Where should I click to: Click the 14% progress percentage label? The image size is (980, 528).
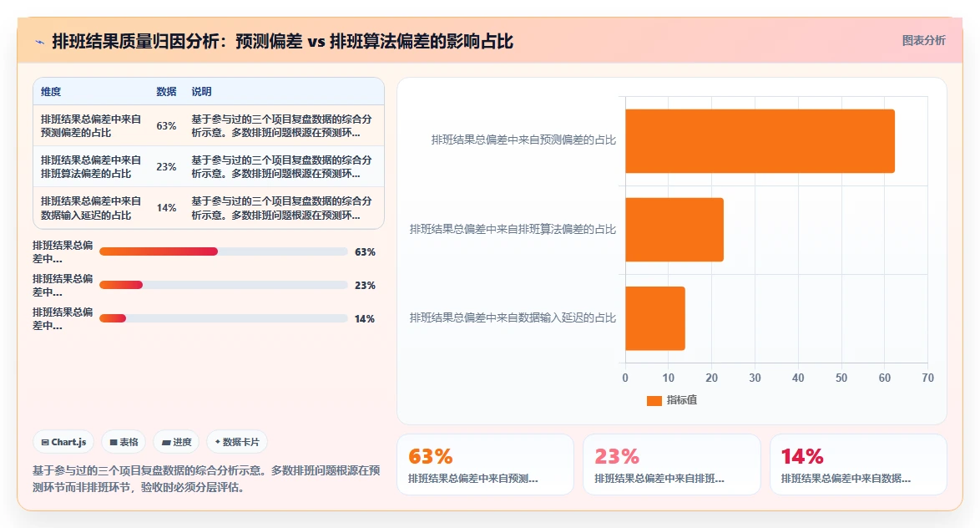pyautogui.click(x=365, y=319)
